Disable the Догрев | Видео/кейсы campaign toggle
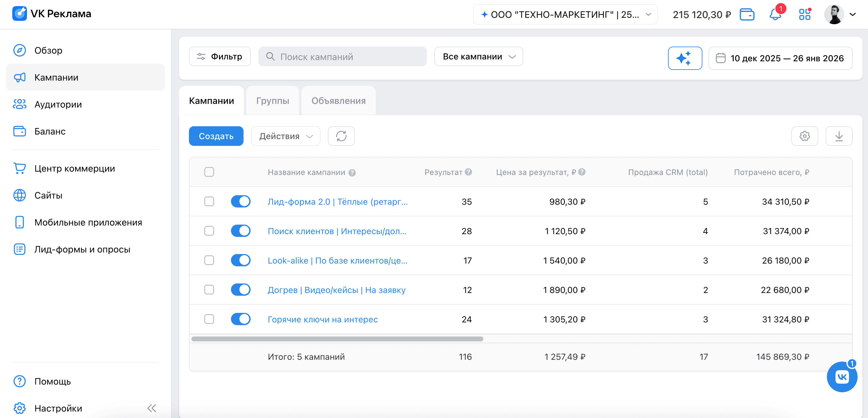 [240, 289]
